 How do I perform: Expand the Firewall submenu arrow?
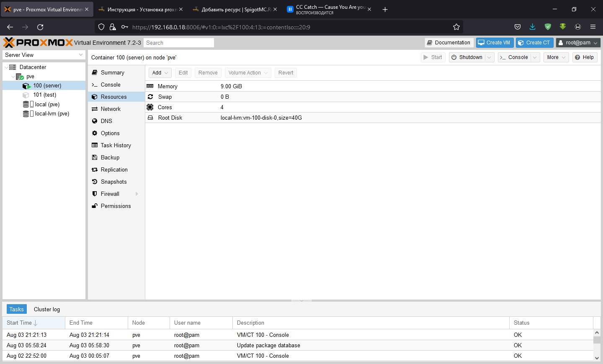137,194
